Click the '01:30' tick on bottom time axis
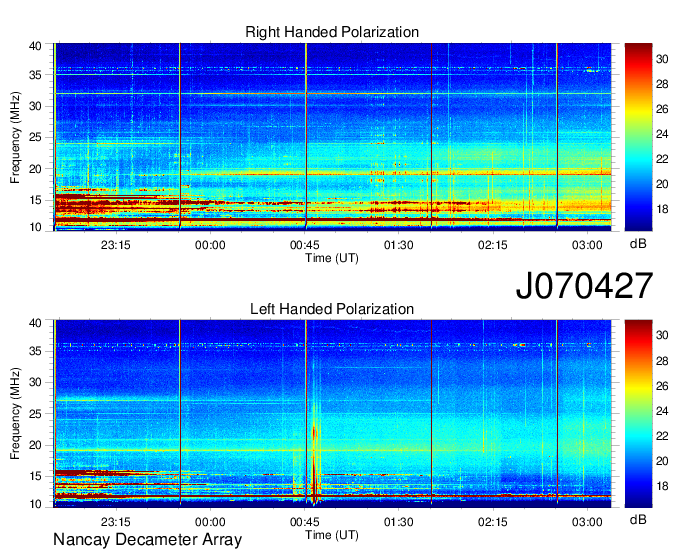Screen dimensions: 680x552 point(398,522)
